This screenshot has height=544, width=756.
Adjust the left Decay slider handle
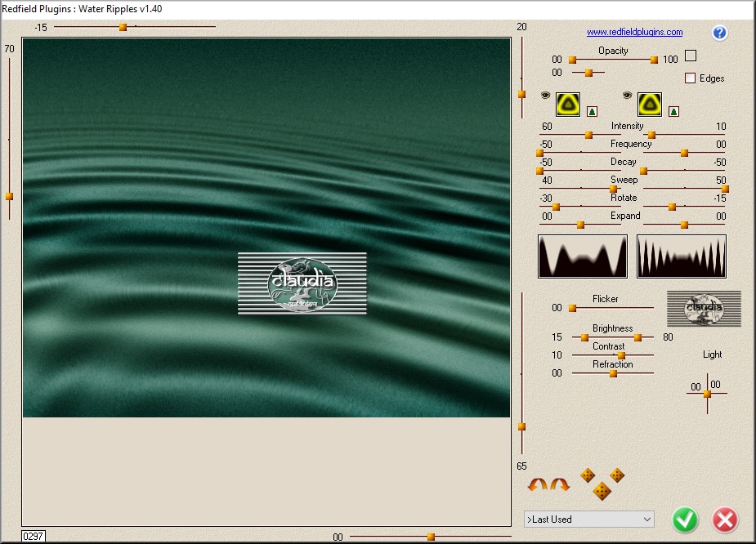pyautogui.click(x=540, y=171)
